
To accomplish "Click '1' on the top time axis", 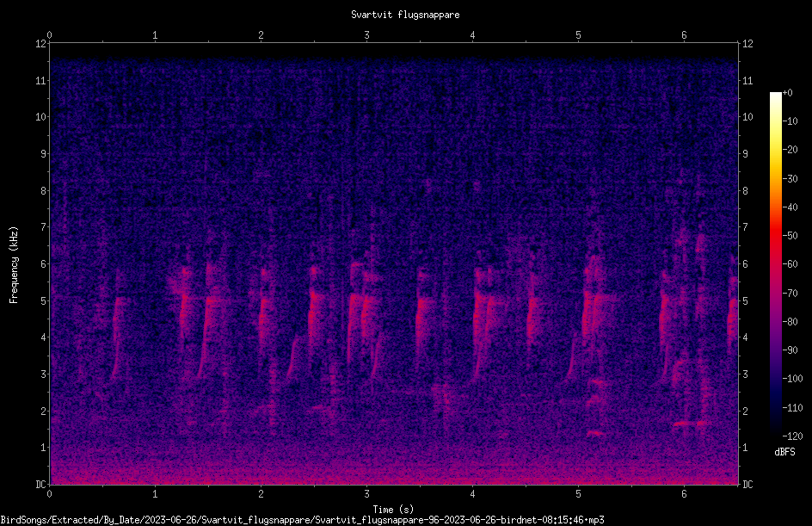I will pyautogui.click(x=155, y=35).
